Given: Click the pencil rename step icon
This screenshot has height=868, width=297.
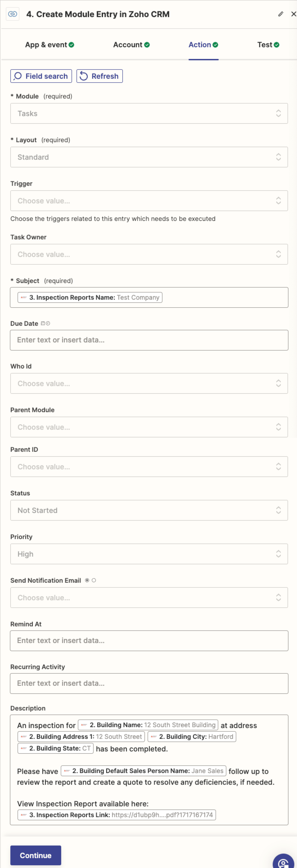Looking at the screenshot, I should click(x=281, y=14).
